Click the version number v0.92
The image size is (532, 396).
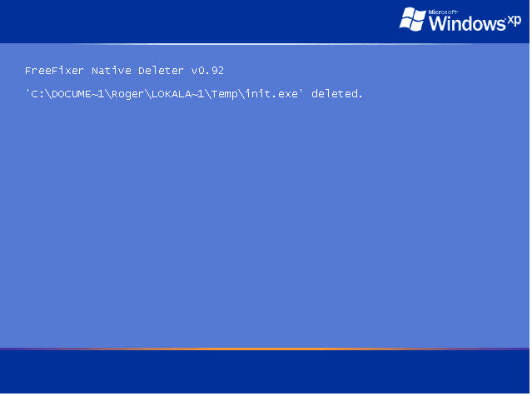coord(207,71)
